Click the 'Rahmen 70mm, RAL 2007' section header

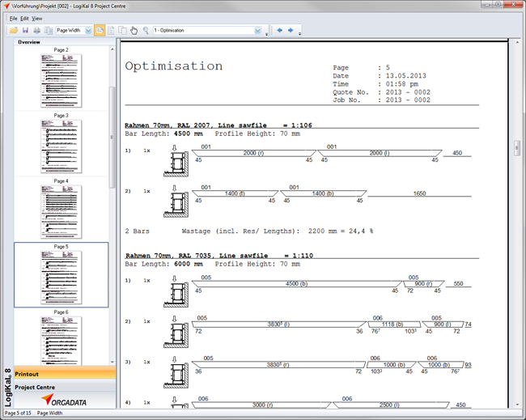click(218, 125)
